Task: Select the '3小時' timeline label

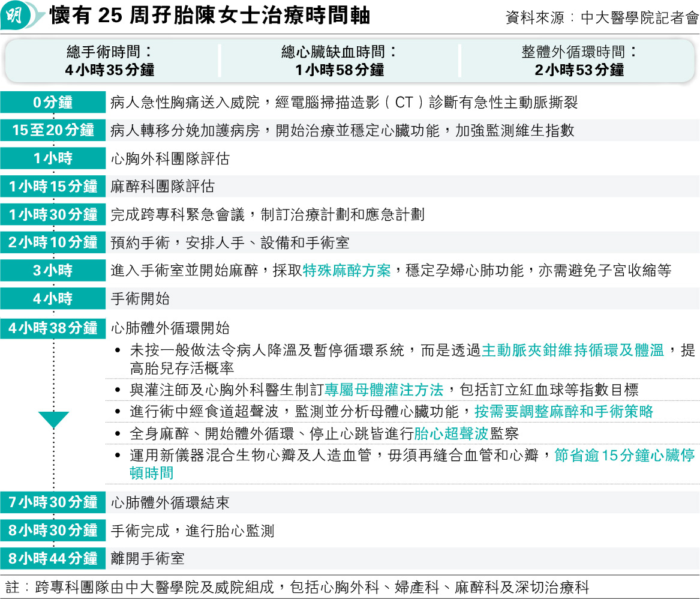Action: (x=53, y=270)
